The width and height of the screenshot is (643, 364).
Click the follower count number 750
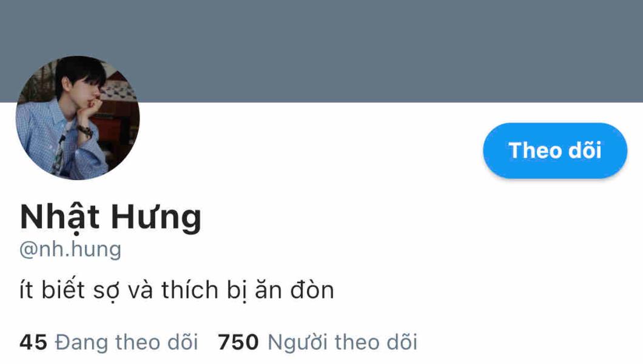[238, 343]
